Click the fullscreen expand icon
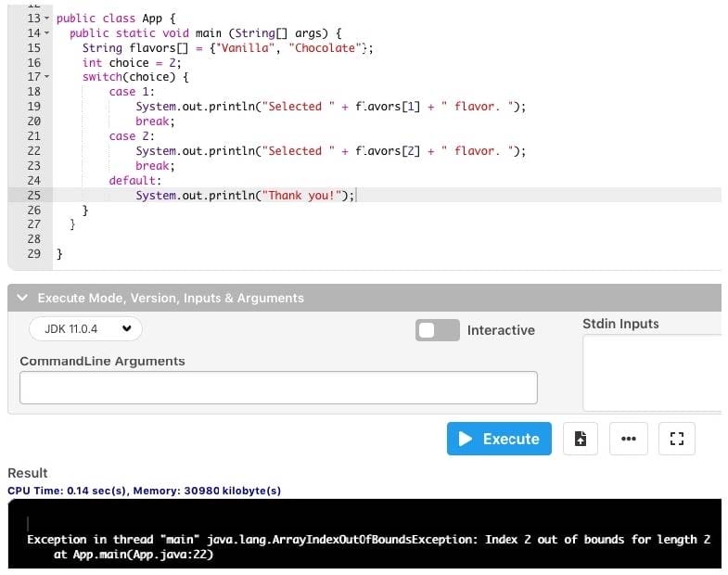 click(x=676, y=439)
